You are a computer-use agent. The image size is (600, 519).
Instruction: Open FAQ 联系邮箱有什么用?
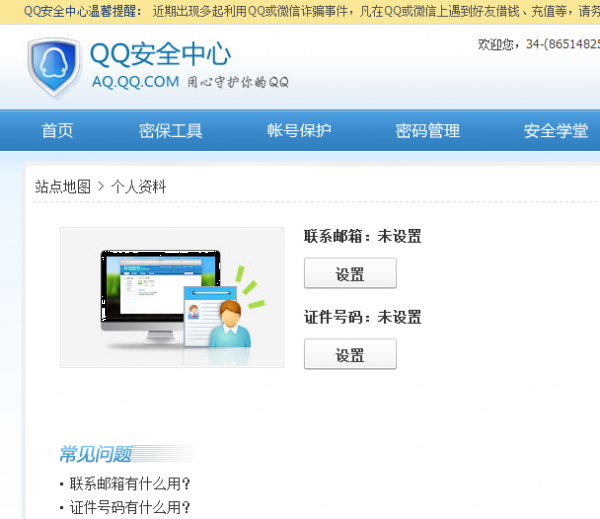(x=130, y=484)
